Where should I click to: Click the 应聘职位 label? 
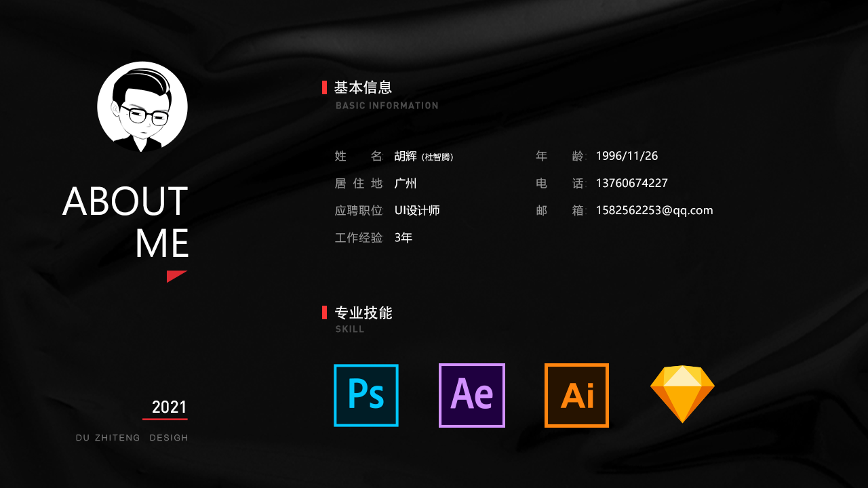[359, 210]
